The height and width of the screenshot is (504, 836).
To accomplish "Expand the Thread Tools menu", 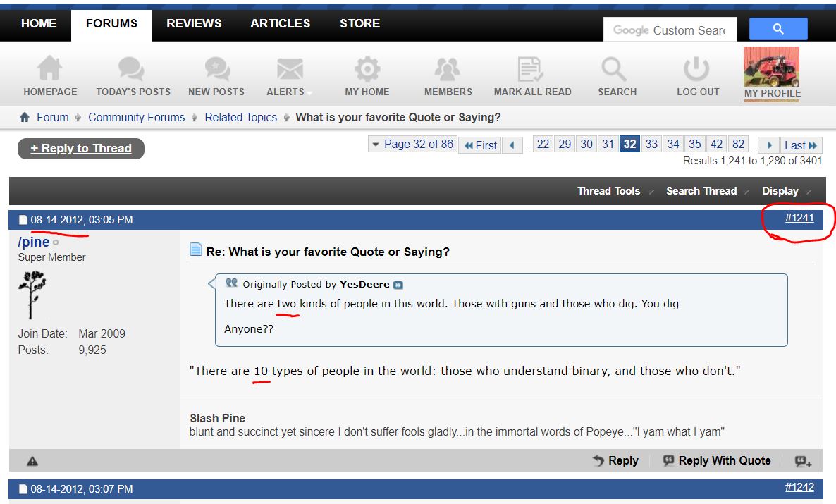I will pyautogui.click(x=609, y=191).
